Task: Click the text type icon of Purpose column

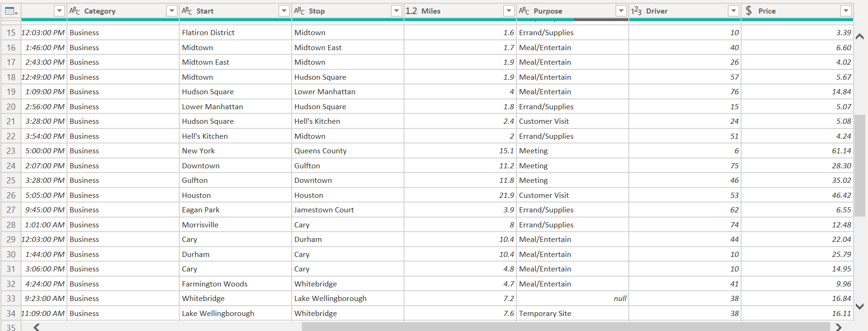Action: pos(524,11)
